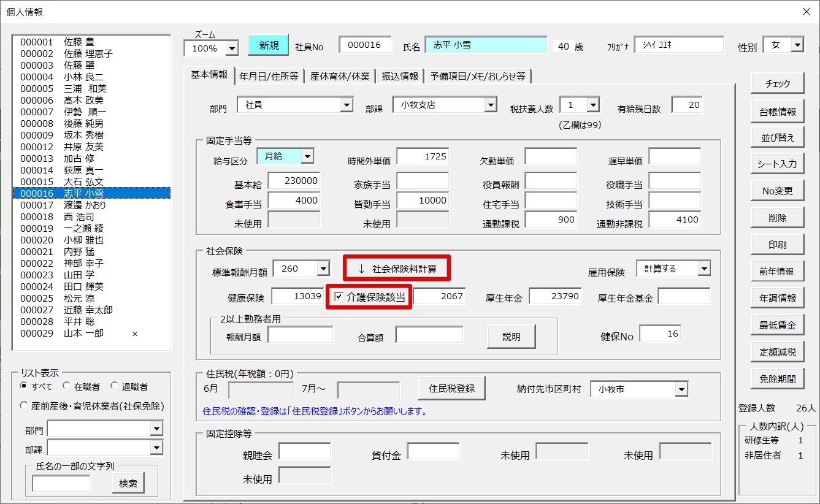Expand the 給与区分 dropdown
The height and width of the screenshot is (504, 820).
(307, 157)
